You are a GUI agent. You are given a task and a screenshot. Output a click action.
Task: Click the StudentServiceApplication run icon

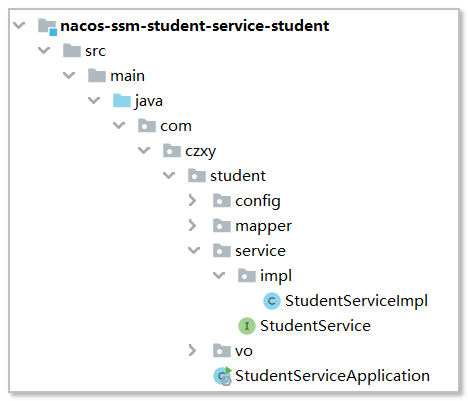pyautogui.click(x=223, y=376)
